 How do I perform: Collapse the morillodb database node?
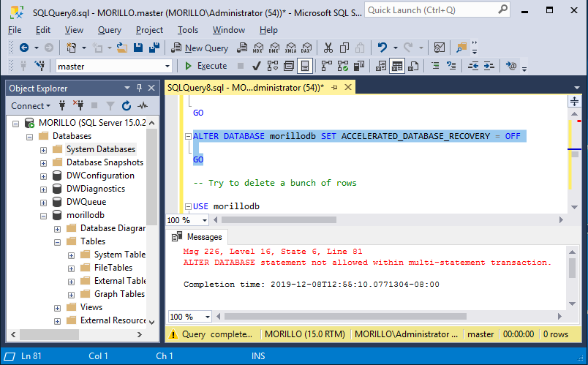click(43, 216)
